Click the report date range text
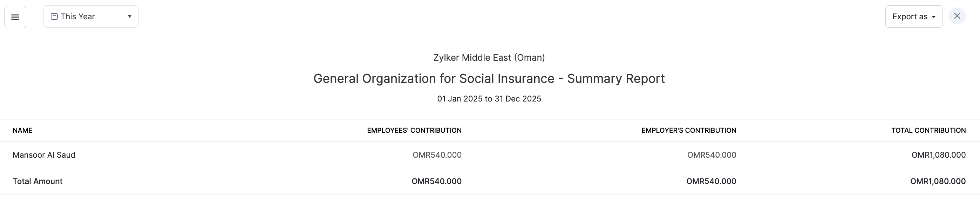The height and width of the screenshot is (203, 980). click(489, 99)
